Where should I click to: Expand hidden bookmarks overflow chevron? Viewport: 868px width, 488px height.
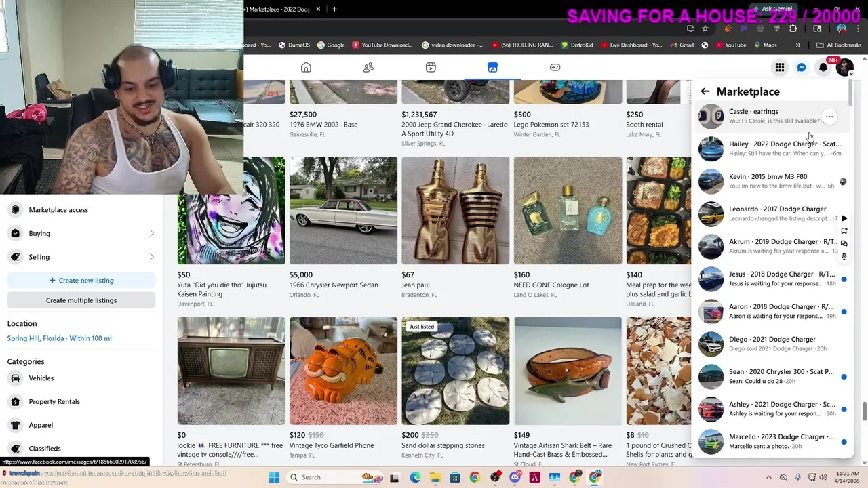click(798, 45)
